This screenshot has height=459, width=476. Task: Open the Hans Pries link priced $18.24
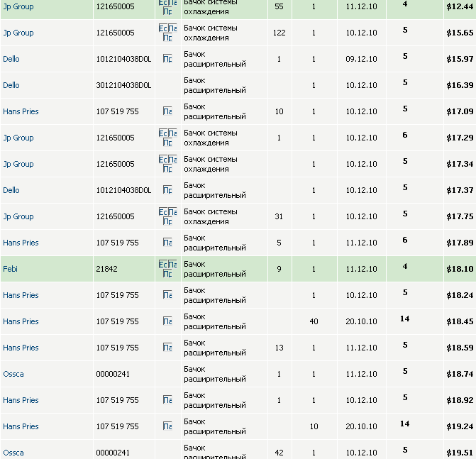(21, 295)
